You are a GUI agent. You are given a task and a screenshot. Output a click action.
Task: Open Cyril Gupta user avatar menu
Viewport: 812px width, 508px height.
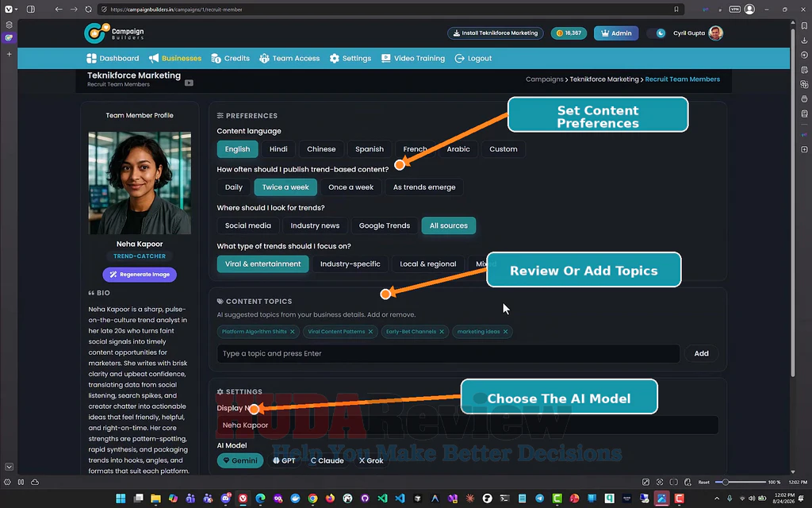click(716, 33)
